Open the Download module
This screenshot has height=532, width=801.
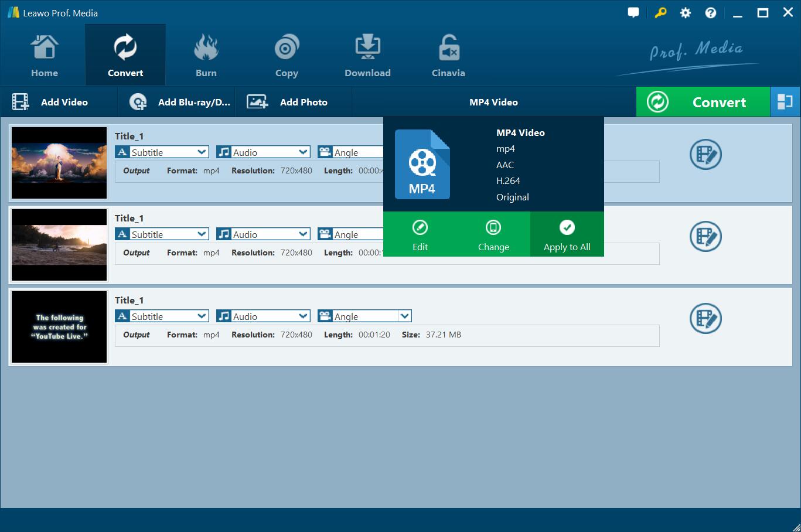pyautogui.click(x=367, y=56)
